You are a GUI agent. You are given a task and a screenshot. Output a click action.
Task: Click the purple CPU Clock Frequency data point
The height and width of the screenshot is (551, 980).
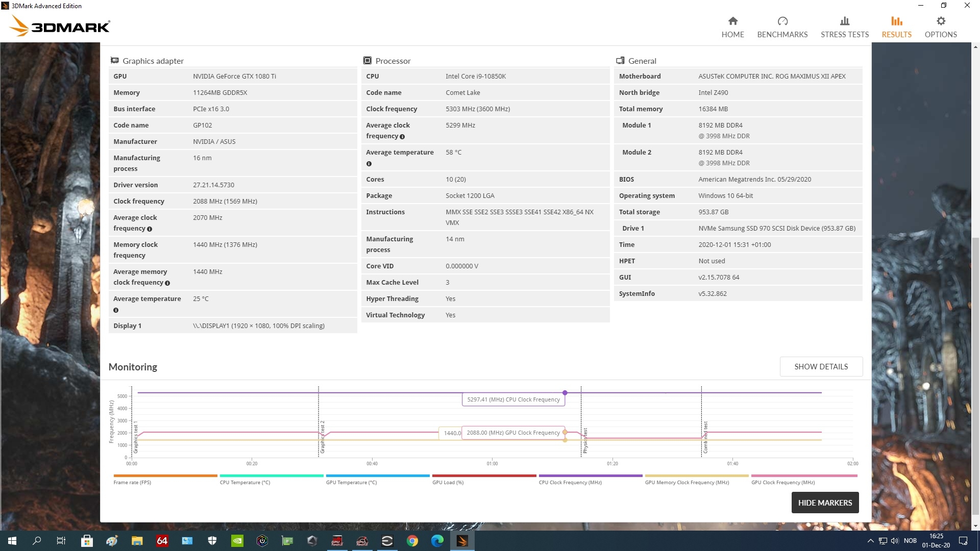click(565, 393)
